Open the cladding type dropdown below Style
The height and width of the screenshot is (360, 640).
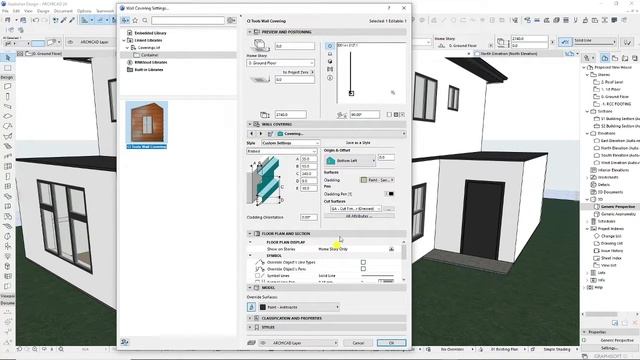point(282,151)
